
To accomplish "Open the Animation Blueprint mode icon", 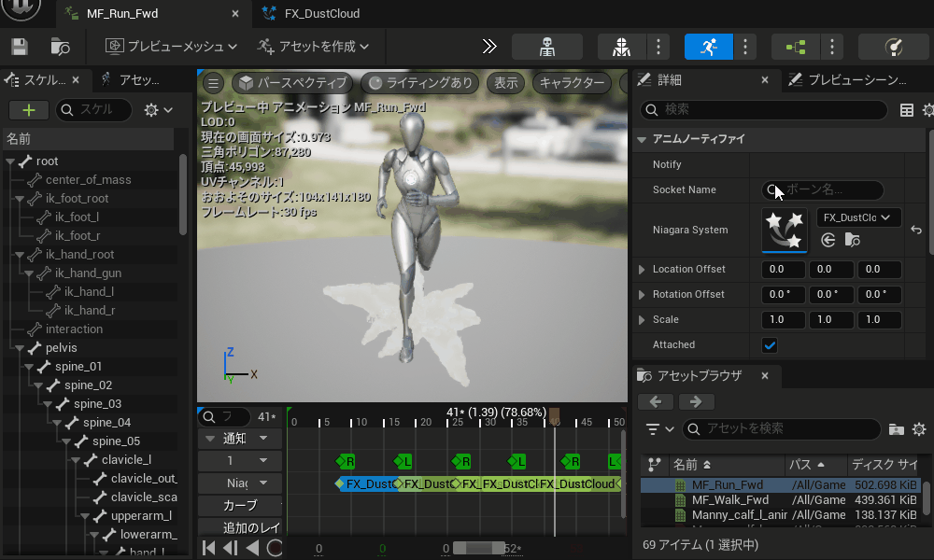I will [795, 47].
